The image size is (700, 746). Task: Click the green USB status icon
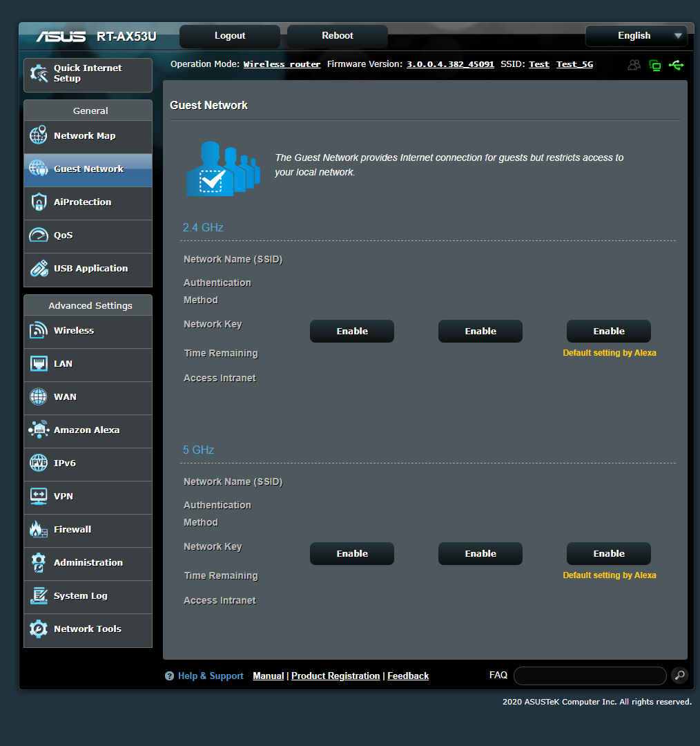(x=677, y=65)
